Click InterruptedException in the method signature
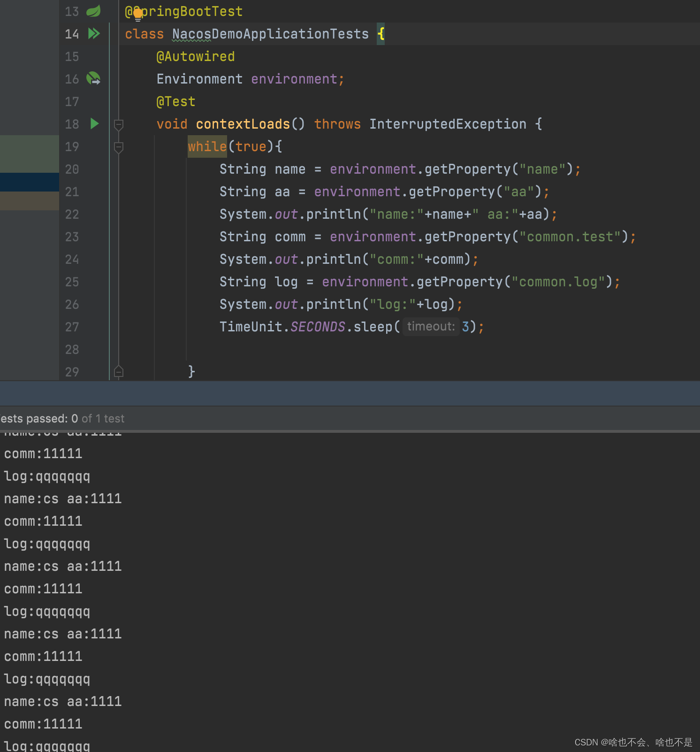The image size is (700, 752). (x=448, y=124)
